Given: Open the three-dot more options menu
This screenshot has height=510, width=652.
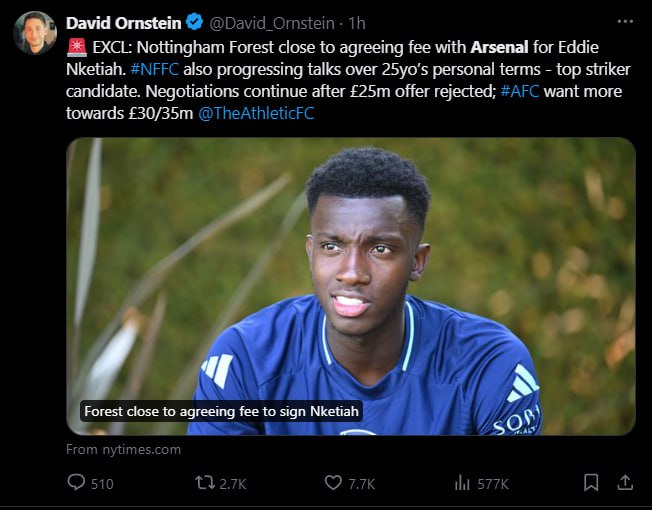Looking at the screenshot, I should coord(625,22).
